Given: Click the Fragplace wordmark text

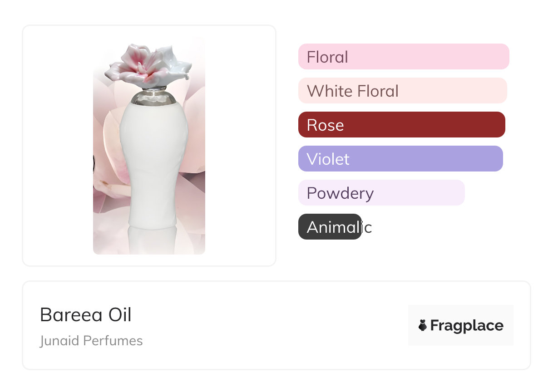Looking at the screenshot, I should pos(467,326).
